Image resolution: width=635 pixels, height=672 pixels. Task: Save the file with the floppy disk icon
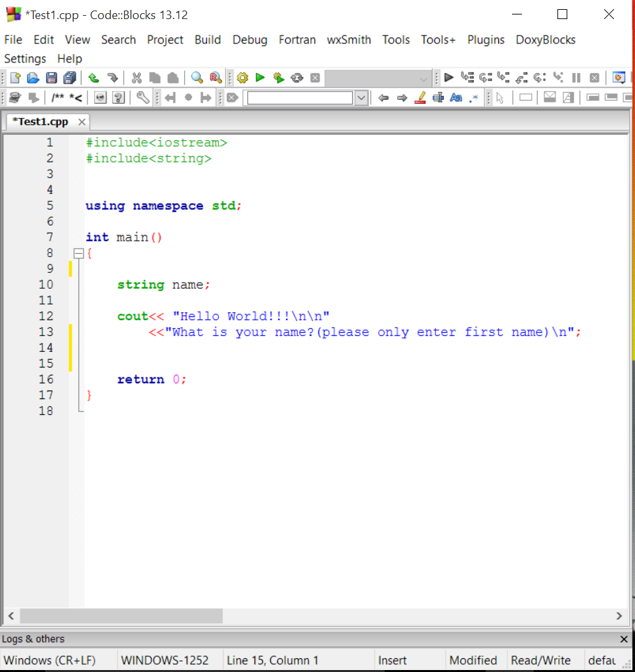[51, 78]
